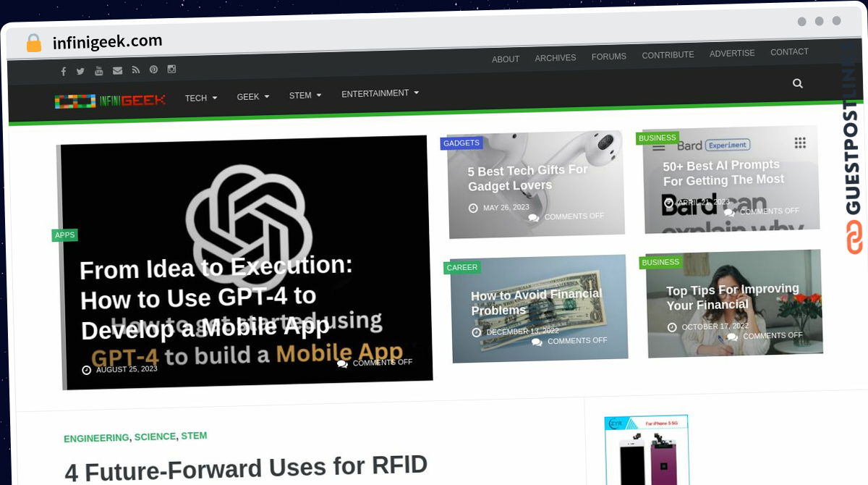Open the iPhone 5 screen ad thumbnail
This screenshot has width=868, height=485.
(x=647, y=450)
